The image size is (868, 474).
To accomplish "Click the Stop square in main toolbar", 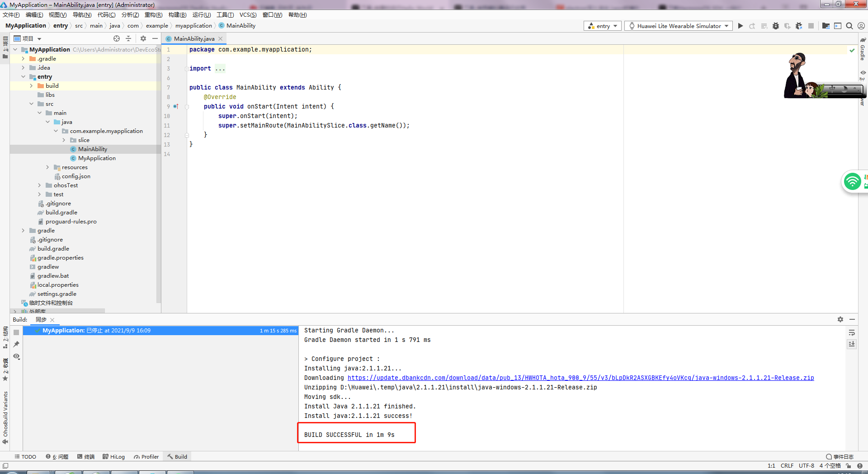I will click(811, 26).
